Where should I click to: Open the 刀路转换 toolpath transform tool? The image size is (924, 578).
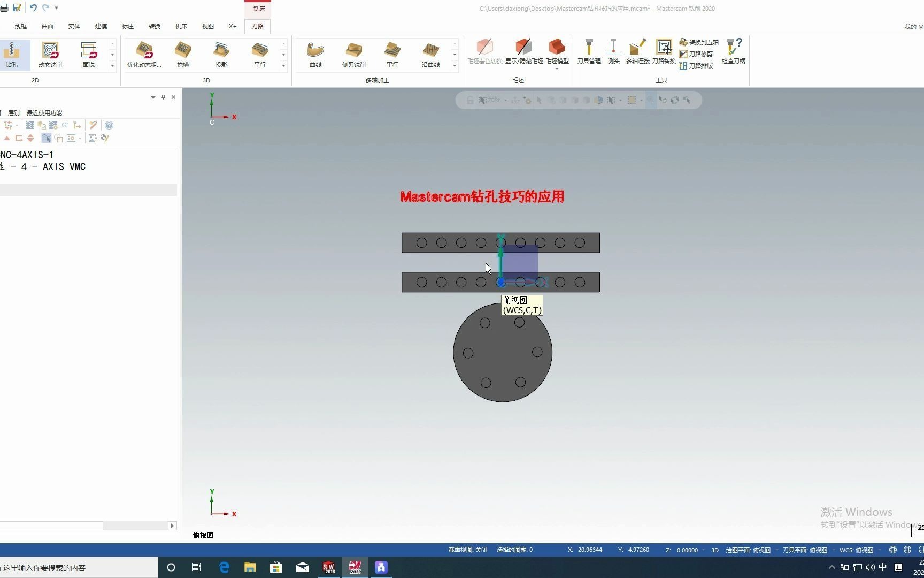coord(664,51)
